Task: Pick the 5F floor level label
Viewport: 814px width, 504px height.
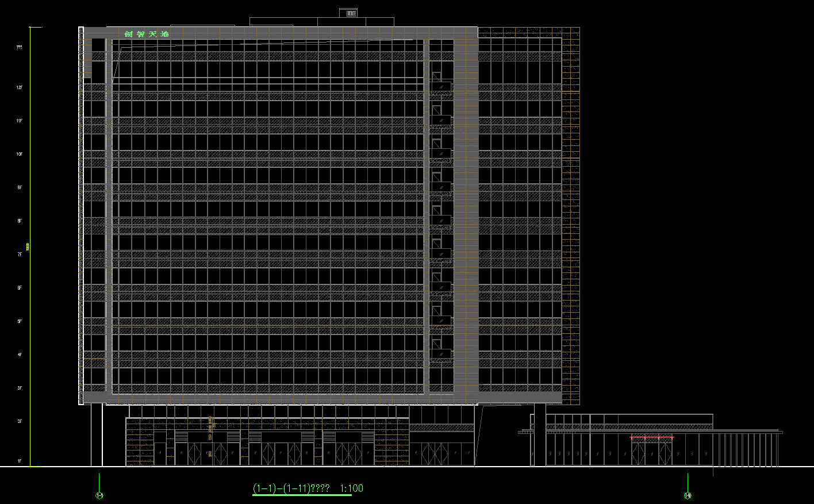Action: 20,322
